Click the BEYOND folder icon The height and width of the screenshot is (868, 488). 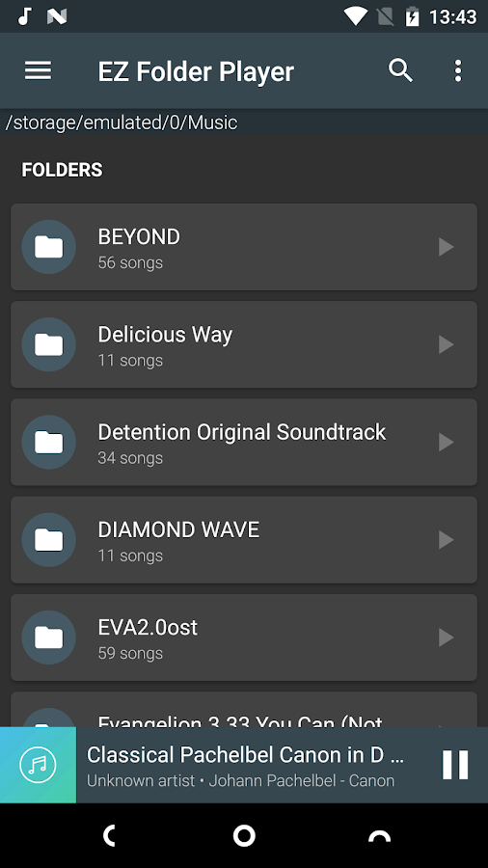(48, 247)
